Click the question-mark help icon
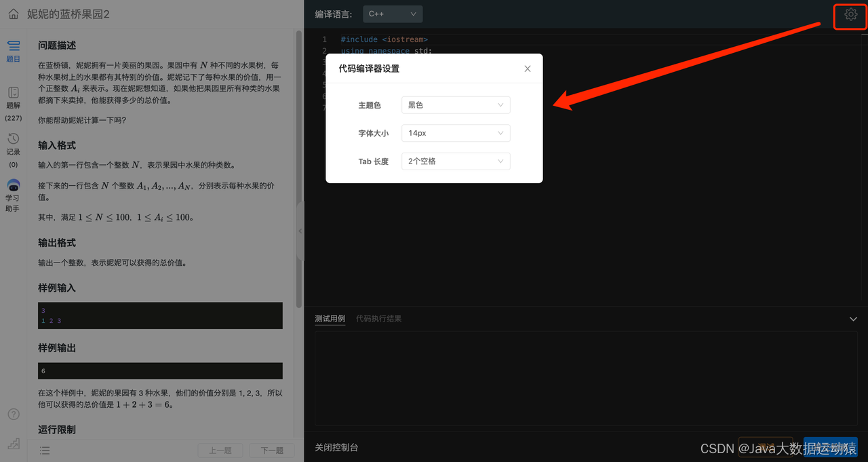 14,415
